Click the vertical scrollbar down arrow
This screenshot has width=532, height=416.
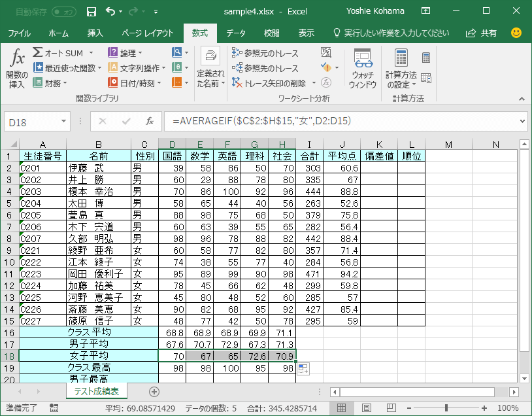coord(524,378)
